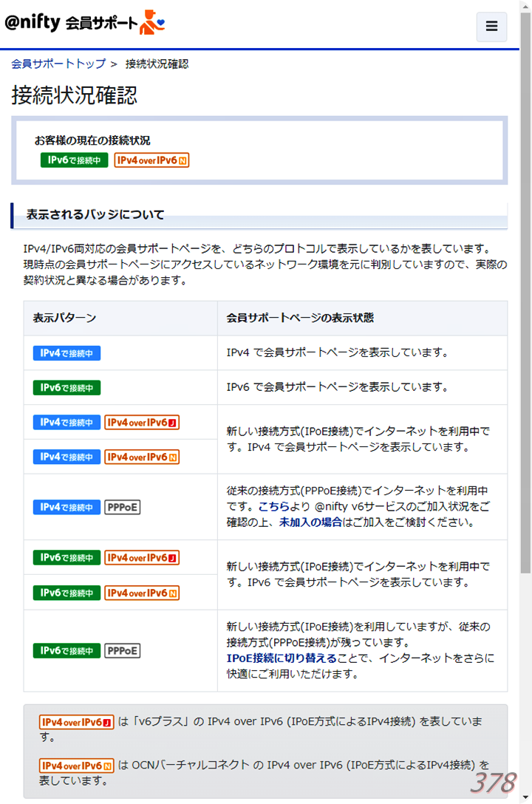Screen dimensions: 532x804
Task: Click IPv4 over IPv6 J badge beside green IPv6 badge in table
Action: click(142, 557)
